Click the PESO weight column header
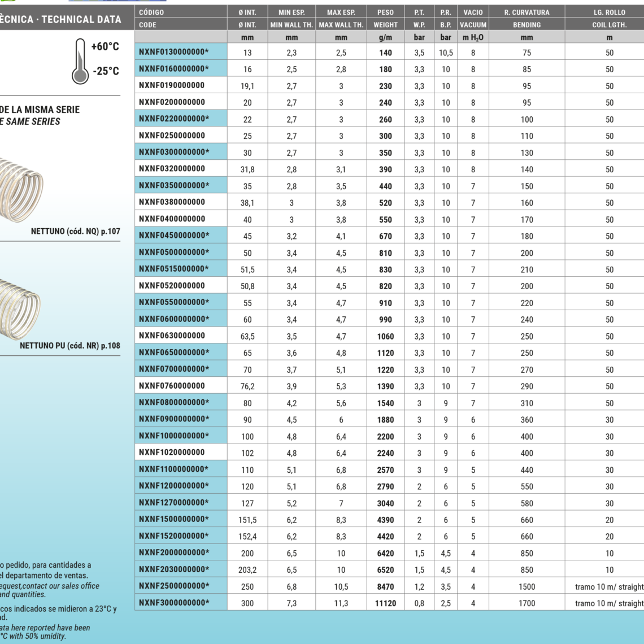 click(385, 12)
